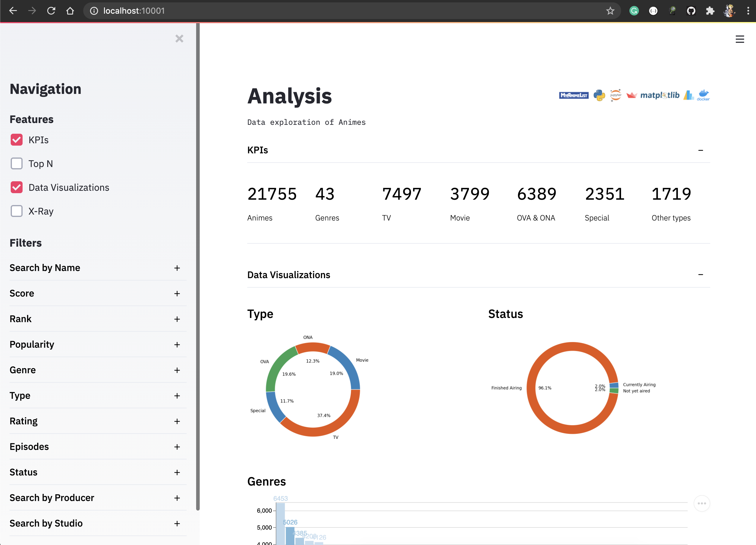The height and width of the screenshot is (545, 756).
Task: Enable the X-Ray feature checkbox
Action: pos(16,211)
